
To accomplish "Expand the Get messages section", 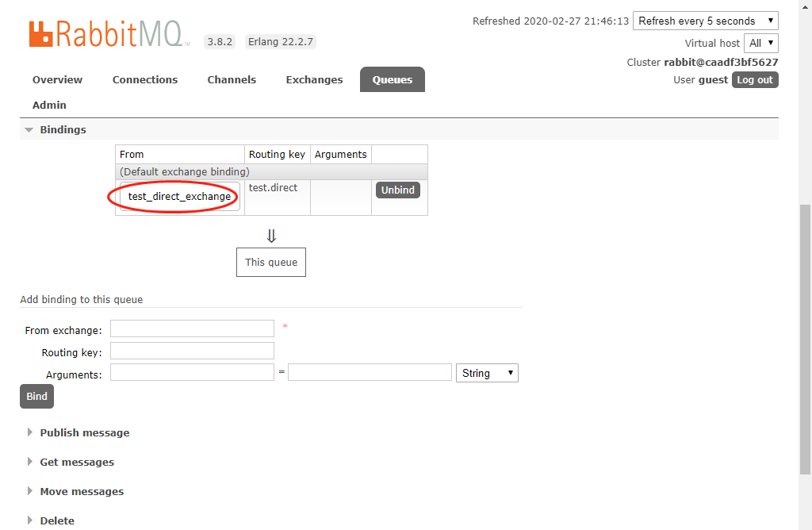I will coord(77,462).
